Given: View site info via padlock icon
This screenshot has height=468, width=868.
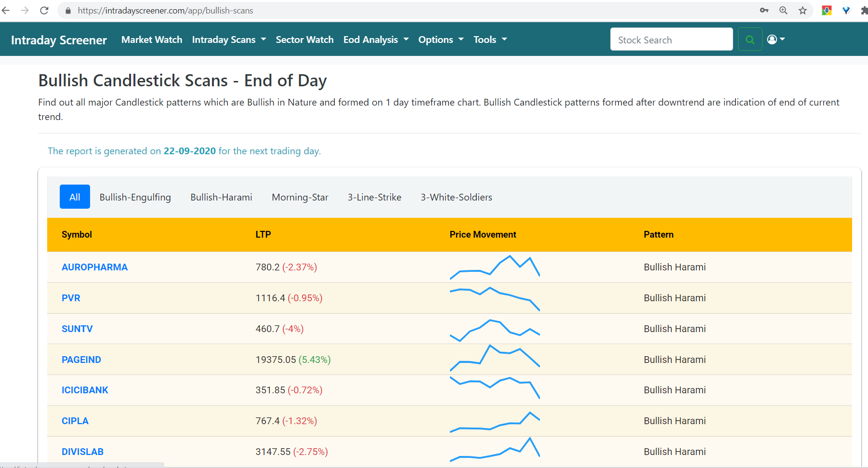Looking at the screenshot, I should [68, 11].
